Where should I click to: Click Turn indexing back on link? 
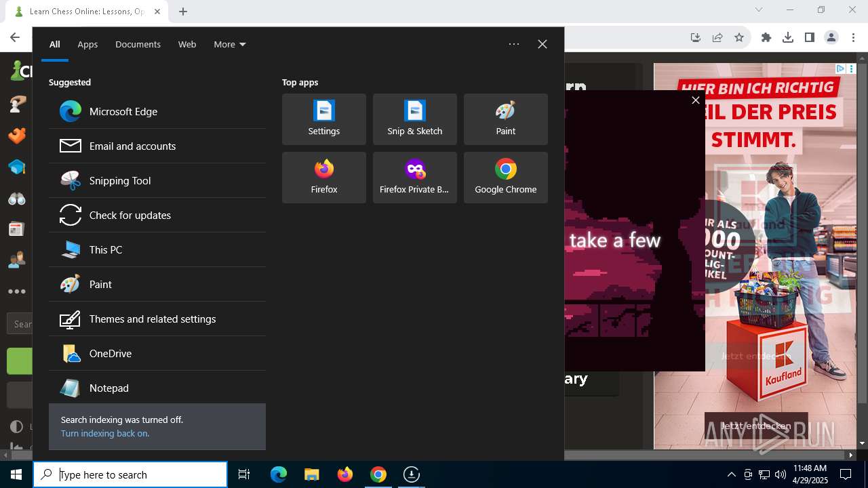pyautogui.click(x=105, y=434)
